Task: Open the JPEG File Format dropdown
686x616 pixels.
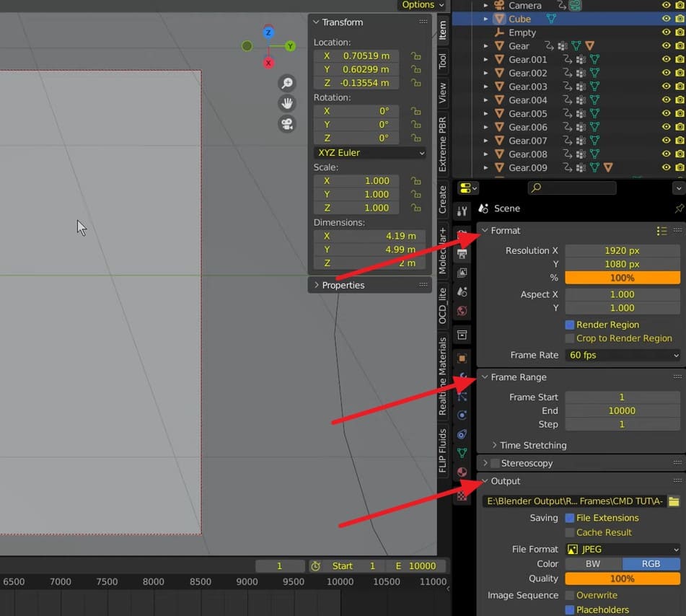Action: pos(622,549)
